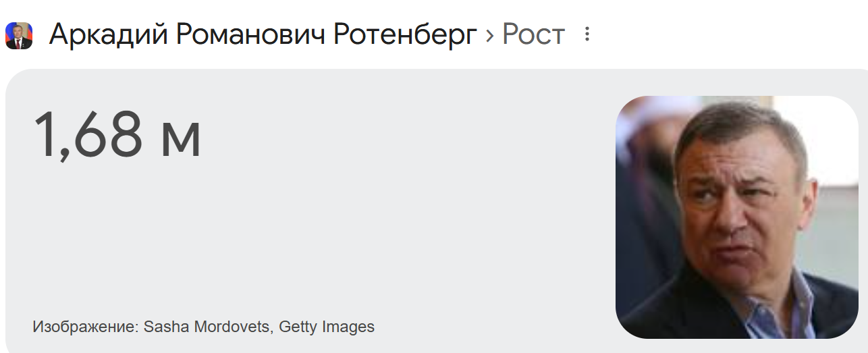This screenshot has height=353, width=868.
Task: Open the three-dot more options menu
Action: point(587,34)
